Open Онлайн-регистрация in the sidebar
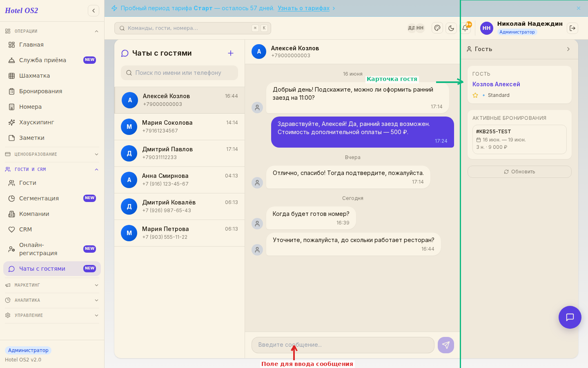 point(52,249)
